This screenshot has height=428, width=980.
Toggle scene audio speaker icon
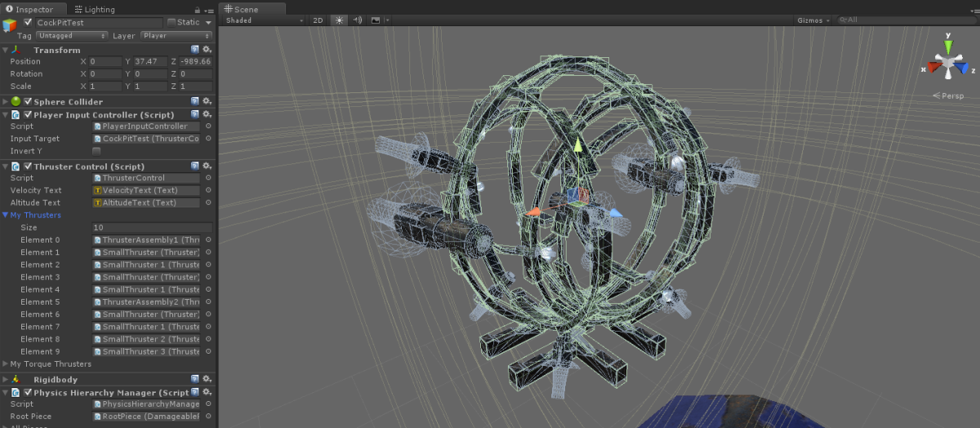(358, 20)
